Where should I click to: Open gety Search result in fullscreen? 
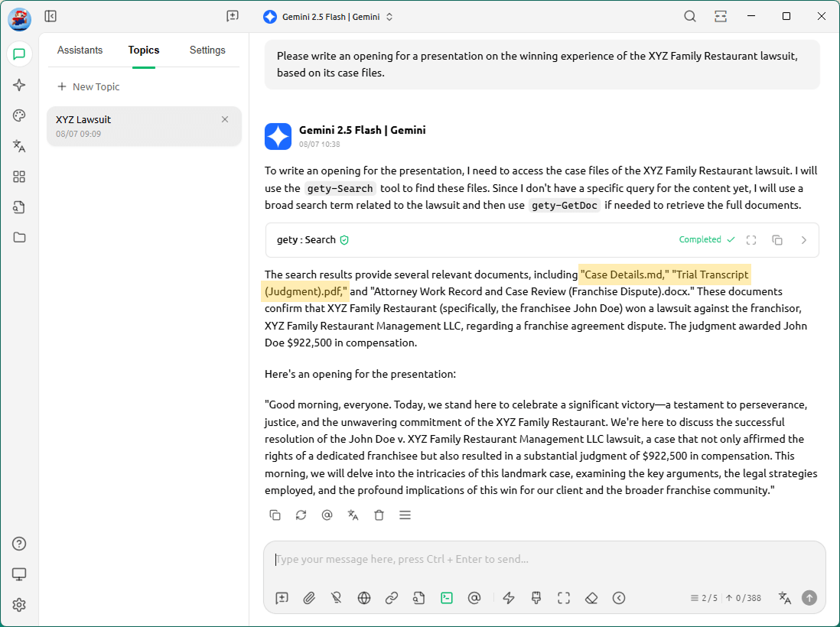pyautogui.click(x=751, y=240)
